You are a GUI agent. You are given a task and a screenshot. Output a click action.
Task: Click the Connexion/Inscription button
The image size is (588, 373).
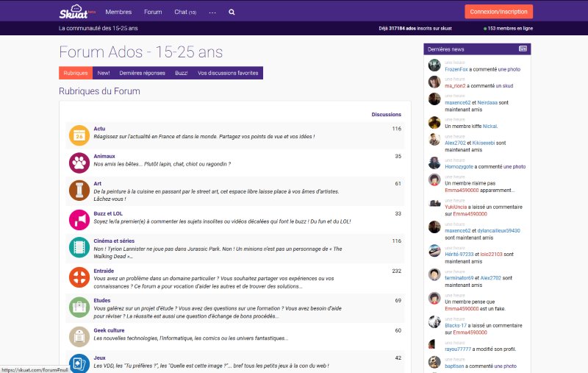pyautogui.click(x=499, y=12)
